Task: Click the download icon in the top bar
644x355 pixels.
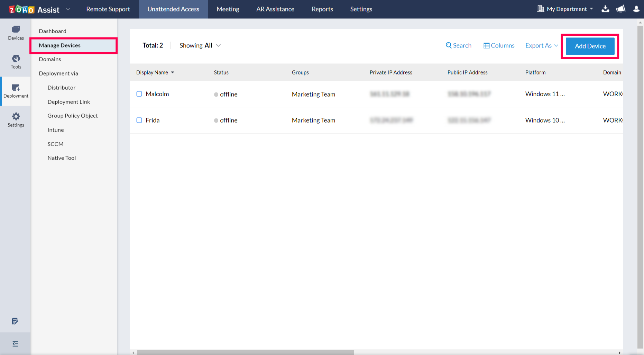Action: point(605,9)
